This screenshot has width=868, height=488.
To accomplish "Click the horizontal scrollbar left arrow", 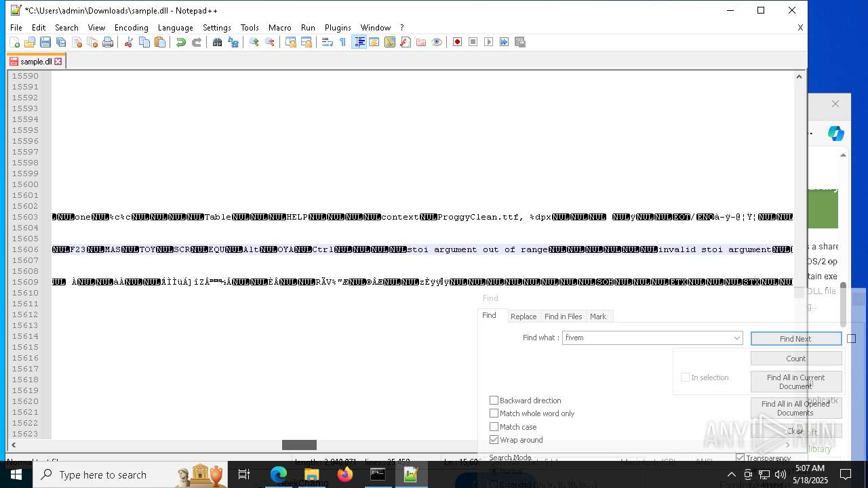I will click(x=14, y=445).
